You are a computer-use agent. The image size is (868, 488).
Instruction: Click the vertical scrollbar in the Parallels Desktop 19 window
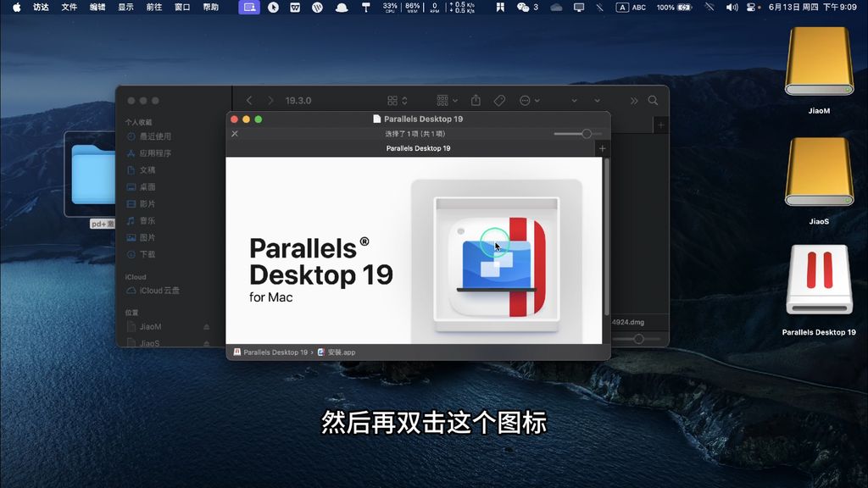(607, 237)
